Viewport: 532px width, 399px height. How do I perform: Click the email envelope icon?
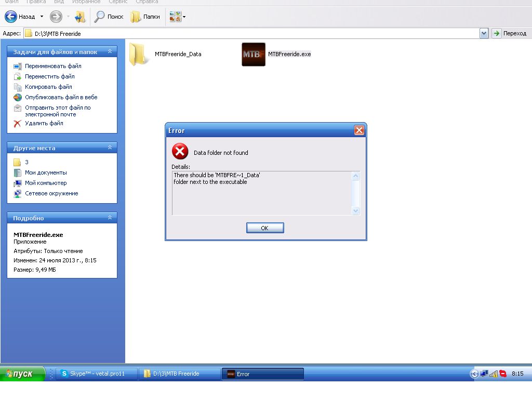[x=18, y=108]
